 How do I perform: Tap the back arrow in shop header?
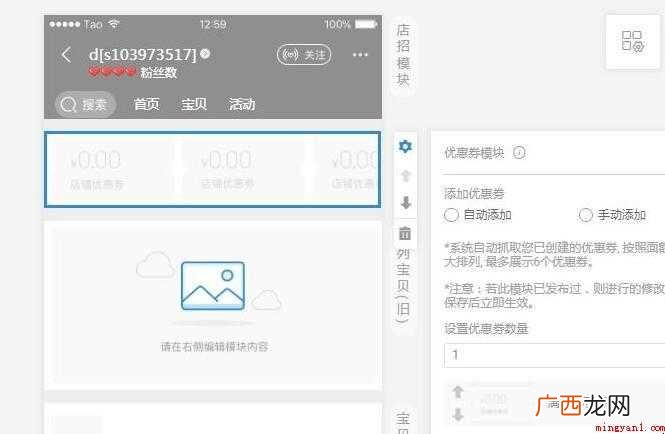click(66, 55)
